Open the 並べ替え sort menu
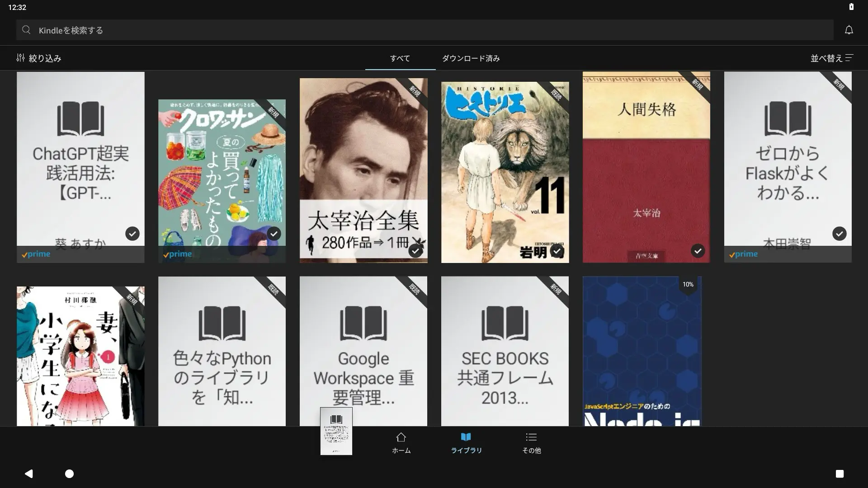This screenshot has width=868, height=488. tap(831, 58)
